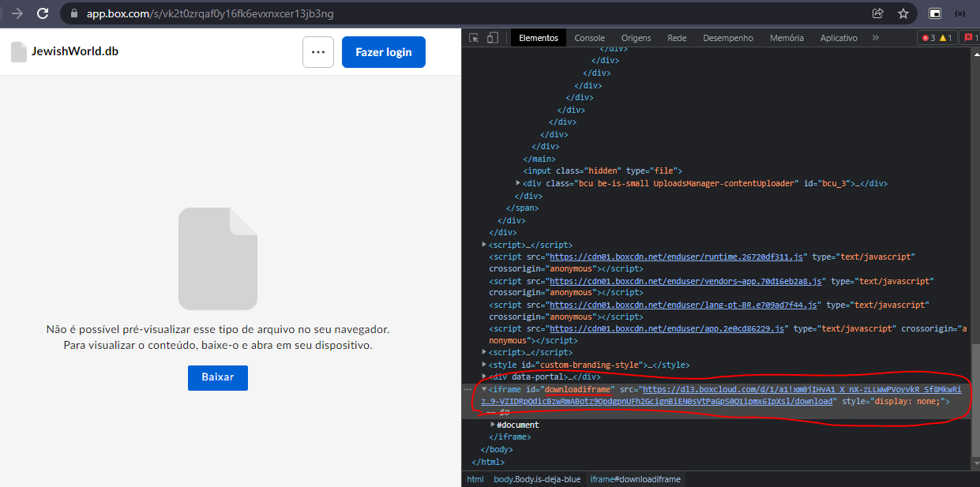Open the Aplicativo tab
This screenshot has height=487, width=980.
point(839,38)
